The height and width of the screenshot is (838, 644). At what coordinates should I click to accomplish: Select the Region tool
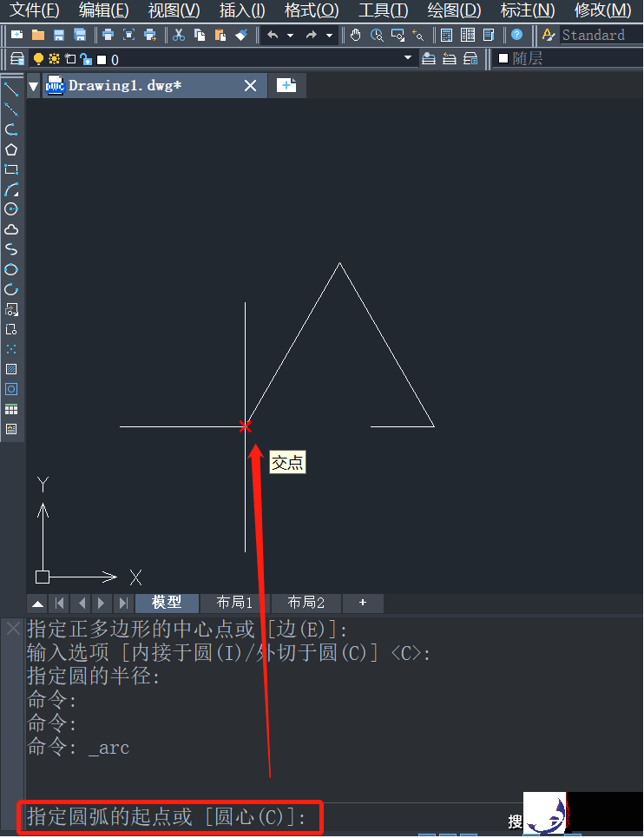11,389
